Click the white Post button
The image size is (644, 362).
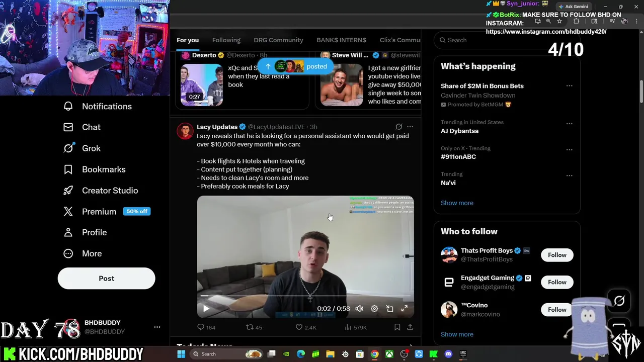click(106, 278)
